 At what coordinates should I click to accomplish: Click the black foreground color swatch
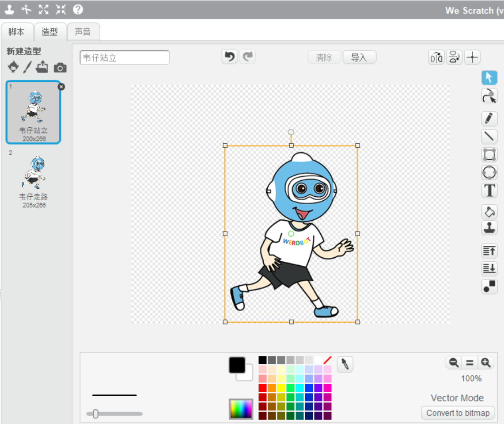pos(237,365)
